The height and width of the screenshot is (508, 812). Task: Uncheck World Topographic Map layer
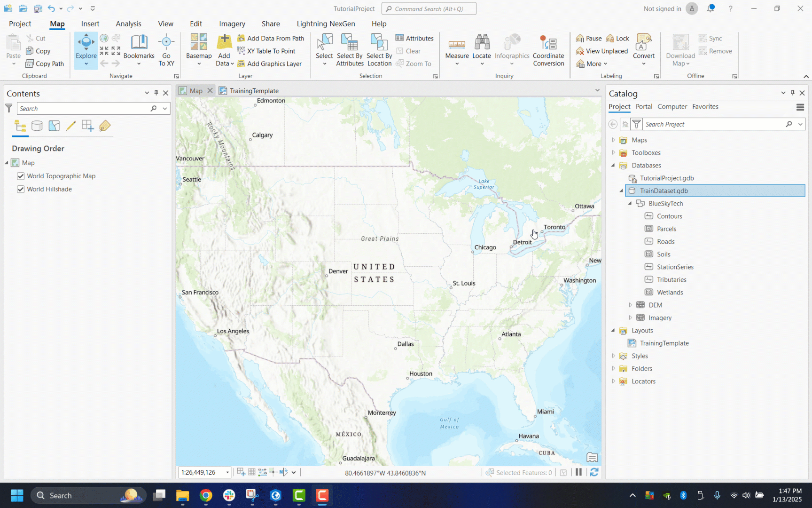tap(21, 176)
